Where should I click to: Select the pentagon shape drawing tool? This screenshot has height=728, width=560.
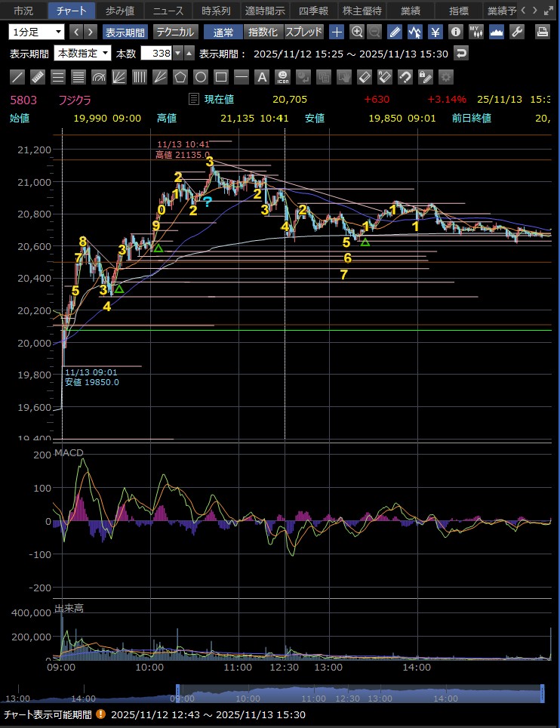pyautogui.click(x=180, y=77)
